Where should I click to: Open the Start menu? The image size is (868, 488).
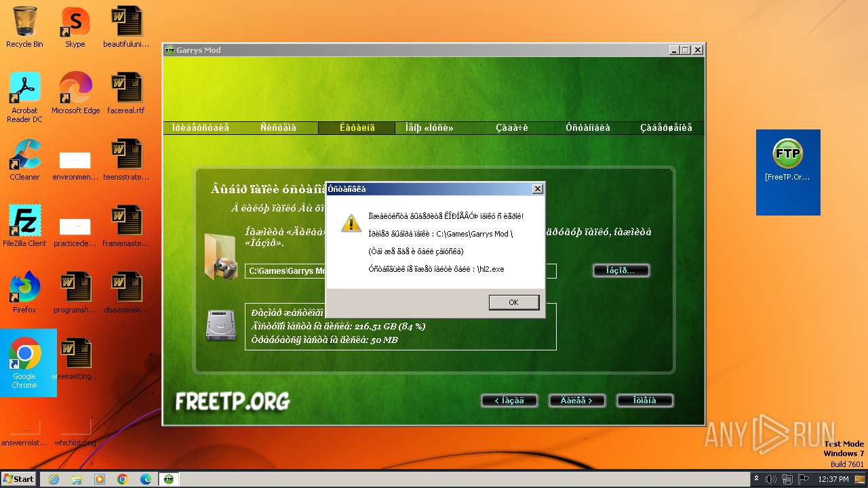[19, 479]
